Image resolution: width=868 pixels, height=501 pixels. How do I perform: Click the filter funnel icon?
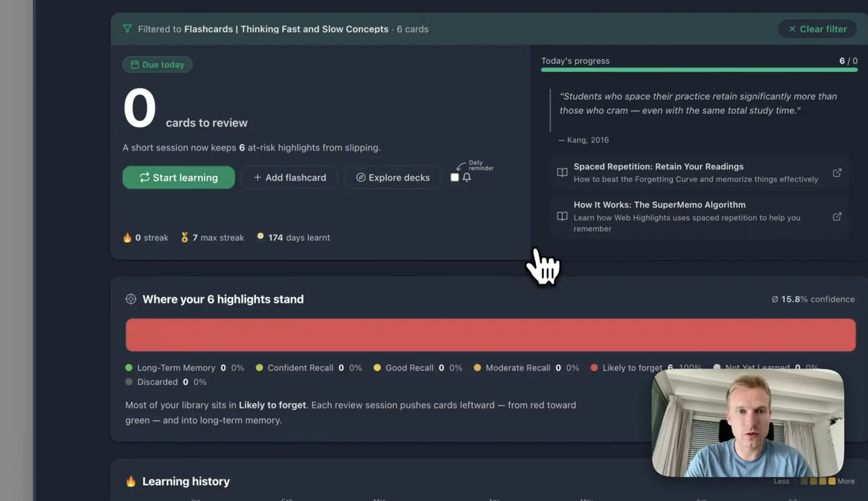128,29
